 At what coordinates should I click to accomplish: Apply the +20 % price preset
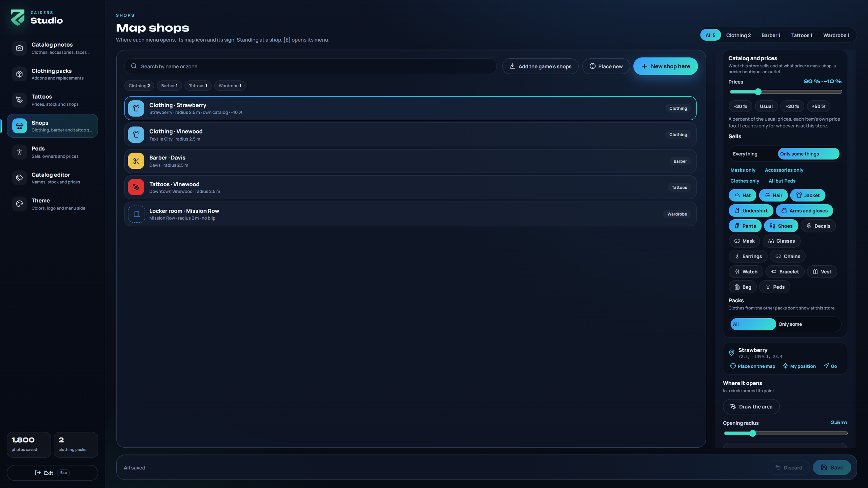[792, 106]
